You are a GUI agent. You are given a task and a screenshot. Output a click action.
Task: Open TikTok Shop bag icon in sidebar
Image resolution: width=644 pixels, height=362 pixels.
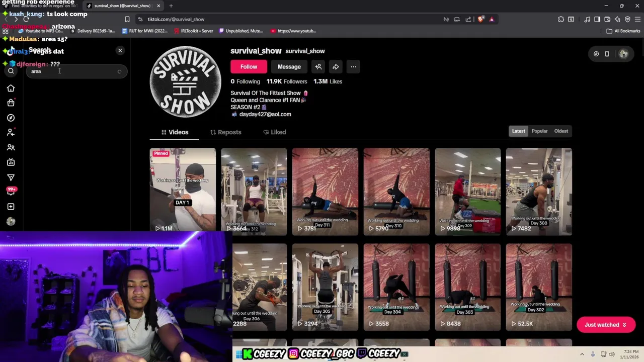click(x=11, y=103)
